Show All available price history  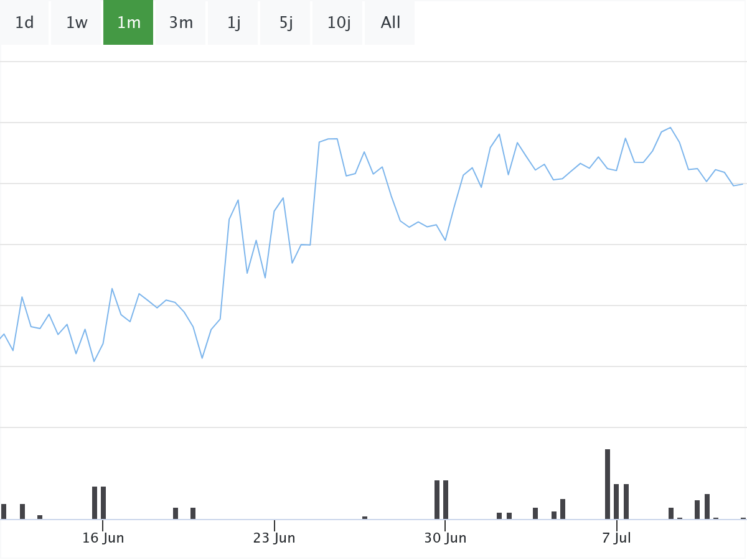[390, 23]
